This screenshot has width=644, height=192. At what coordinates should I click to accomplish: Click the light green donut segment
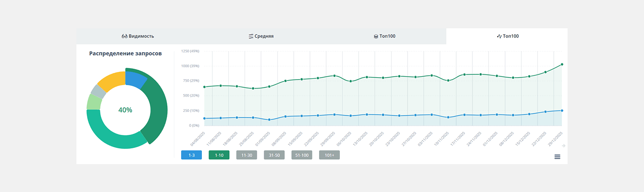94,102
